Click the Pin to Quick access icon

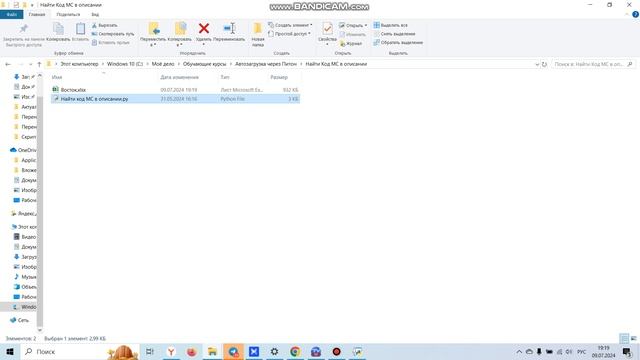click(23, 29)
